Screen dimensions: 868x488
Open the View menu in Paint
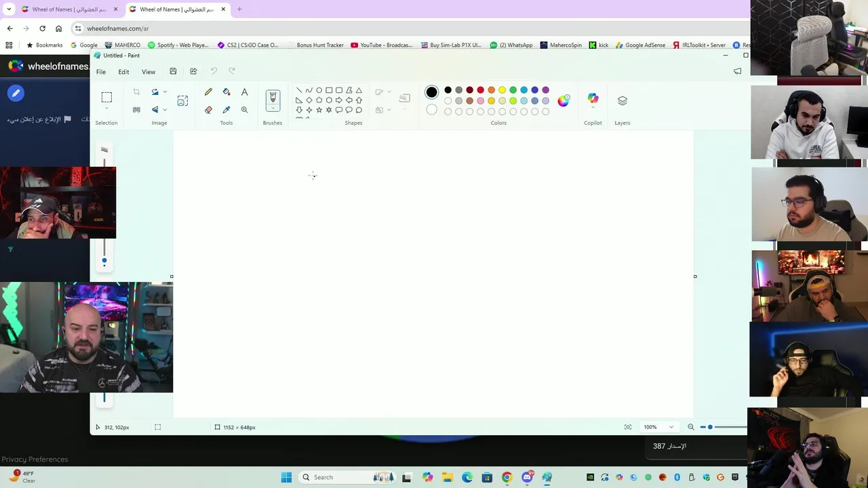click(x=148, y=72)
